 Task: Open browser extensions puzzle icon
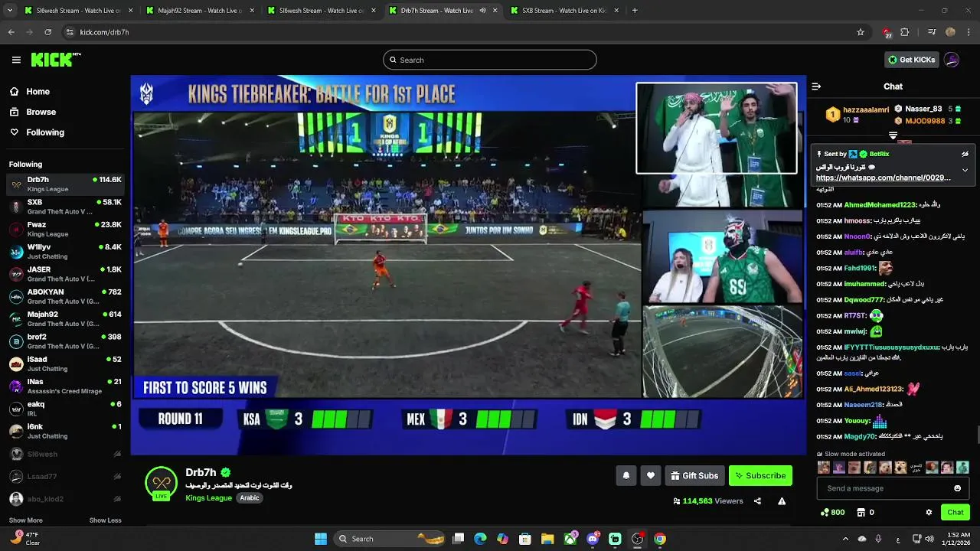click(905, 32)
